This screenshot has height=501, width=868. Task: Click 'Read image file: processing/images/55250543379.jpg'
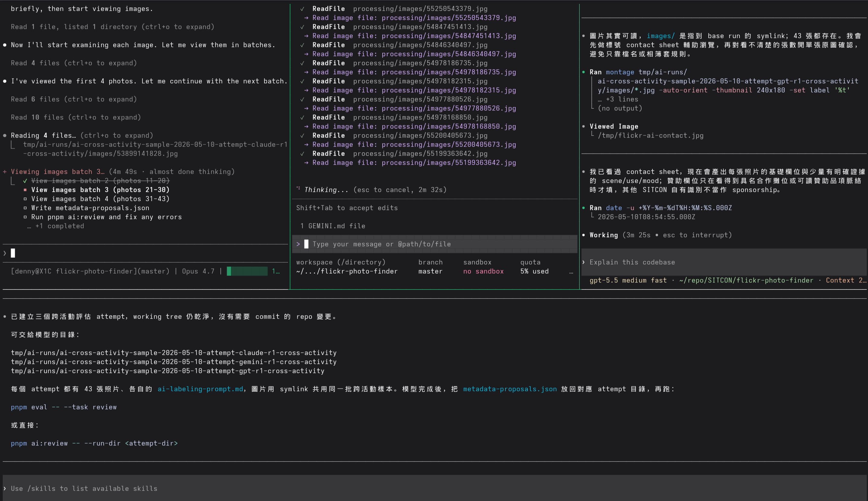pyautogui.click(x=415, y=18)
